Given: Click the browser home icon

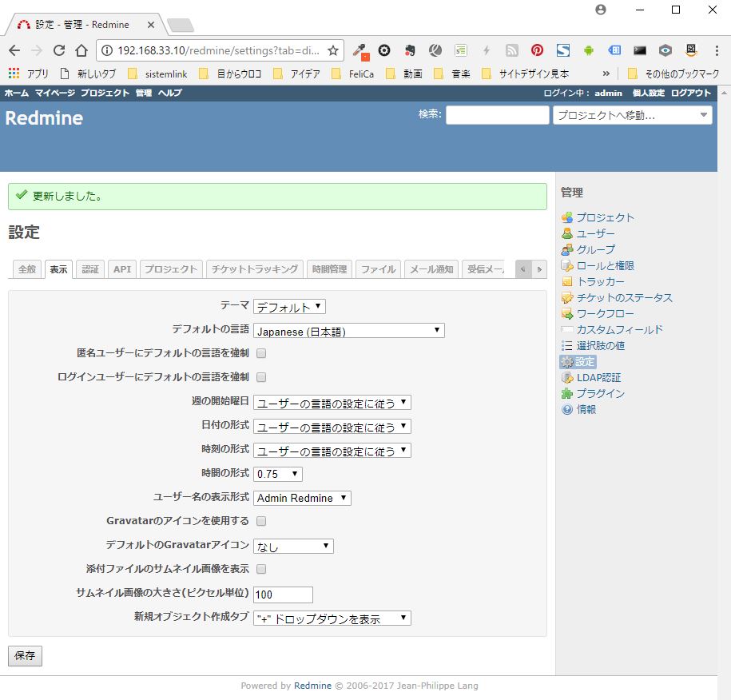Looking at the screenshot, I should pyautogui.click(x=81, y=50).
